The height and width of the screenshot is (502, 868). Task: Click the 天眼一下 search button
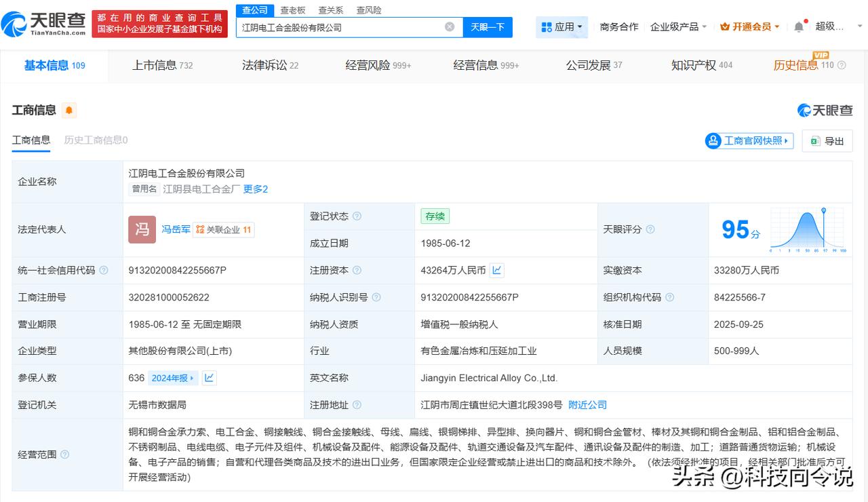coord(488,27)
